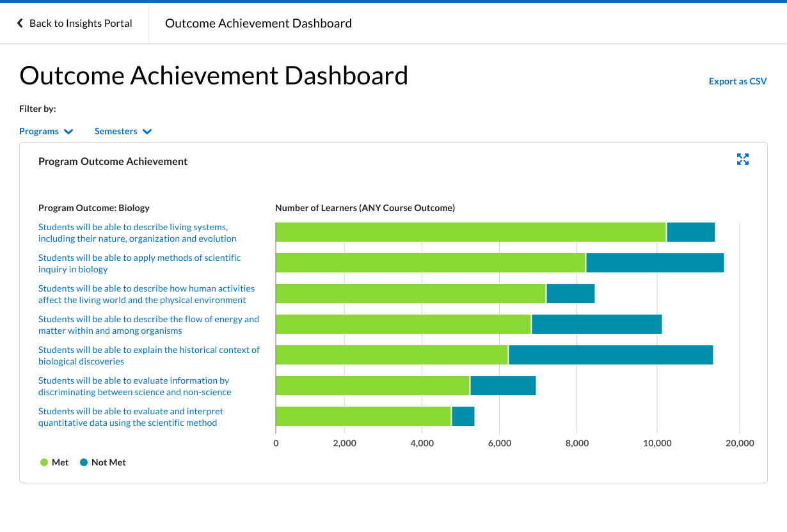Export the dashboard as CSV

(x=737, y=81)
